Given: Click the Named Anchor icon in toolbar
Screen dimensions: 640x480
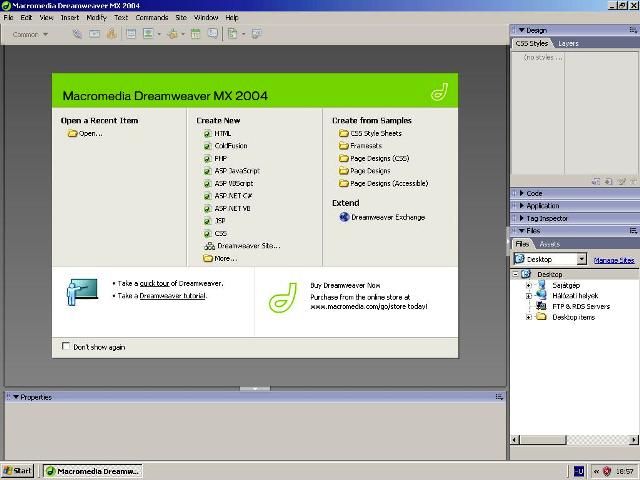Looking at the screenshot, I should coord(111,34).
